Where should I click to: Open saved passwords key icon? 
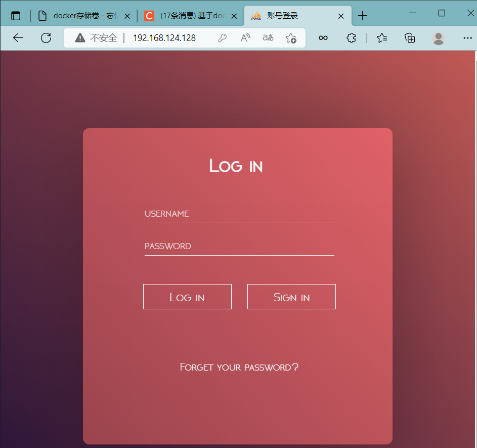223,38
